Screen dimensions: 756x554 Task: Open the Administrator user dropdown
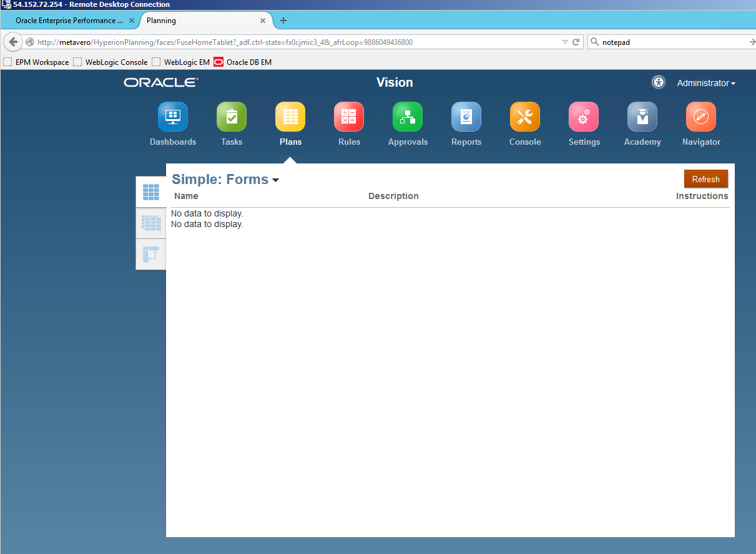pyautogui.click(x=706, y=83)
